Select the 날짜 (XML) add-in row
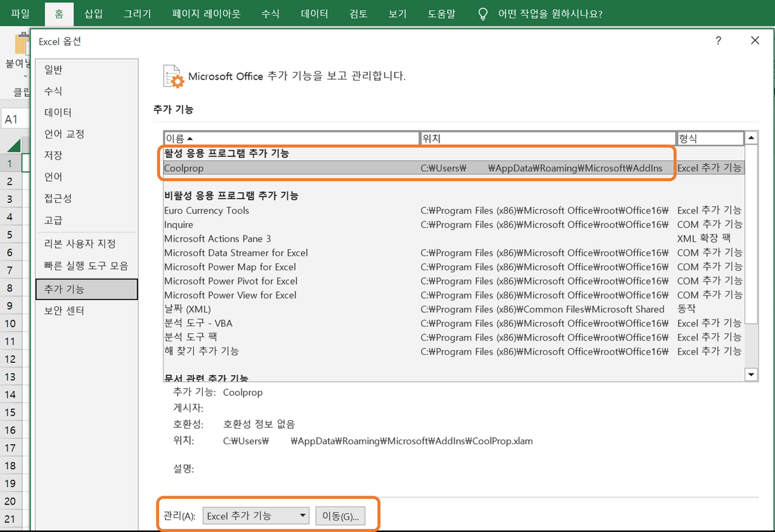 pyautogui.click(x=453, y=309)
